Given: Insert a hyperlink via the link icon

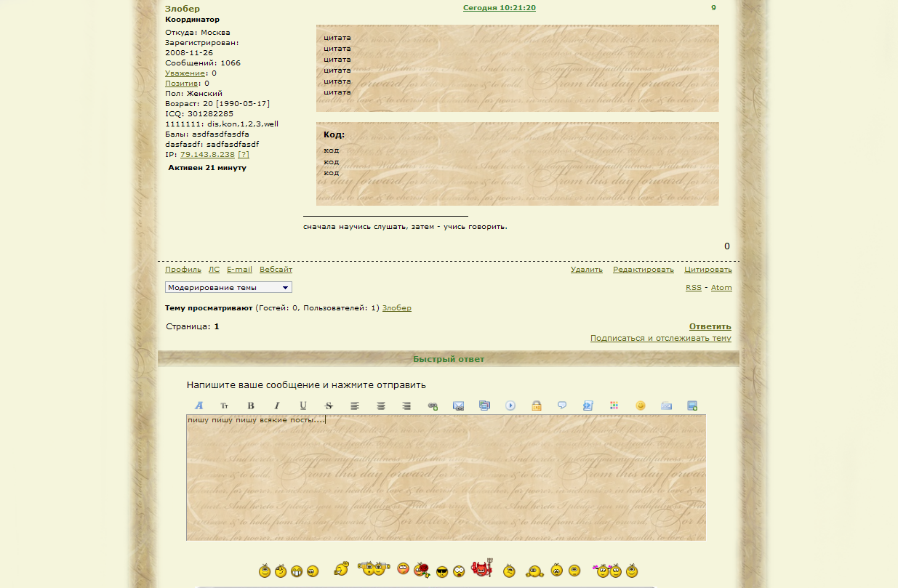Looking at the screenshot, I should pyautogui.click(x=433, y=406).
